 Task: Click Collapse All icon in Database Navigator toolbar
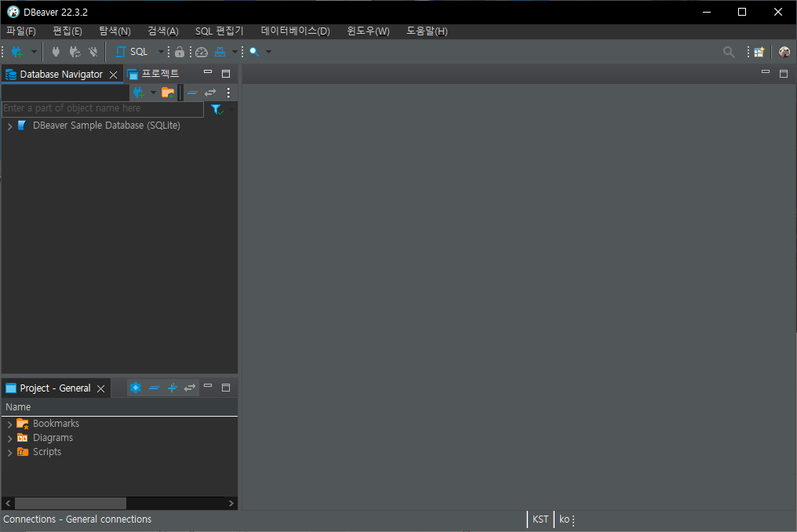(x=193, y=93)
